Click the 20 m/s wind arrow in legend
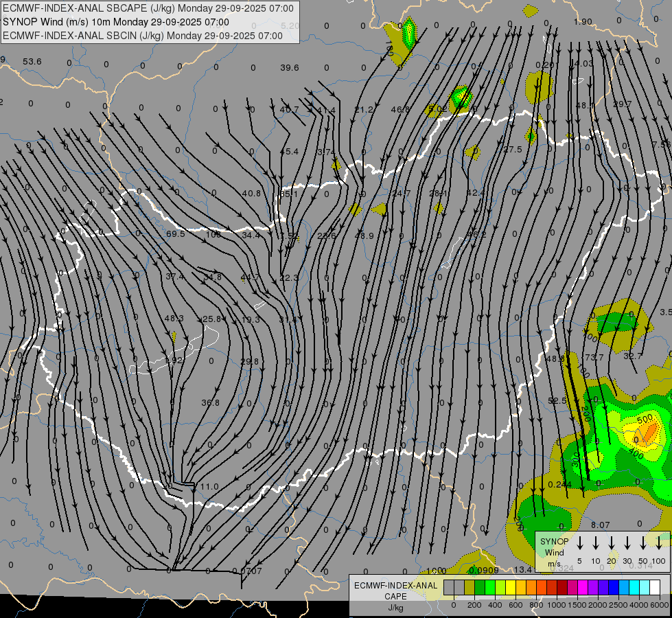672x618 pixels. tap(612, 543)
